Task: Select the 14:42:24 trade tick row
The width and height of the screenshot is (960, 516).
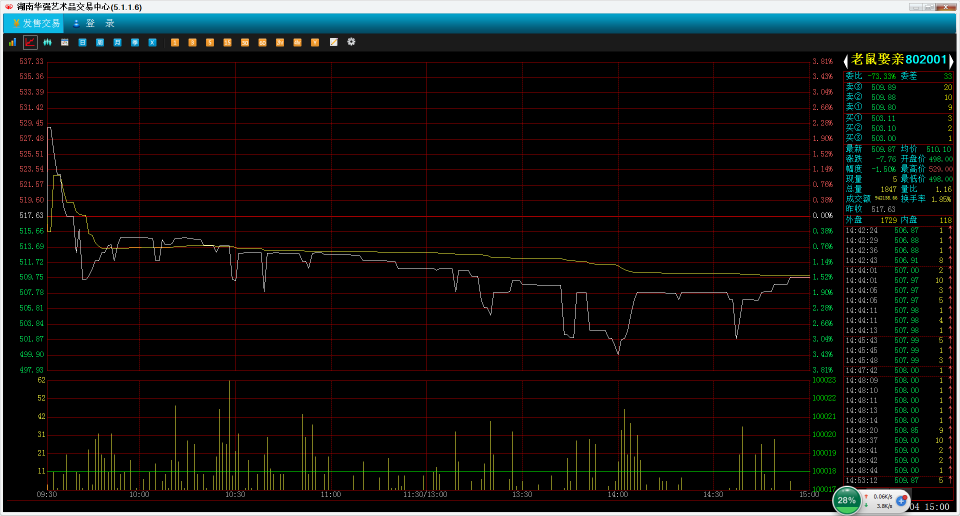Action: 899,231
